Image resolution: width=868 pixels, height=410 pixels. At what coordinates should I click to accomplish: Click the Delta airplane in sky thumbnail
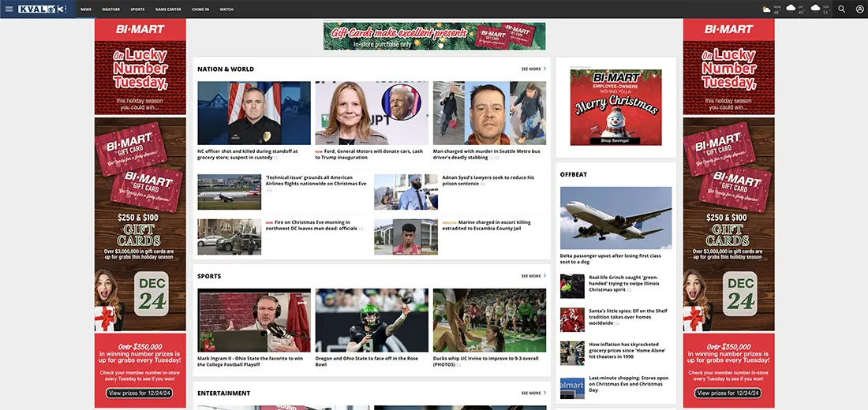tap(616, 218)
